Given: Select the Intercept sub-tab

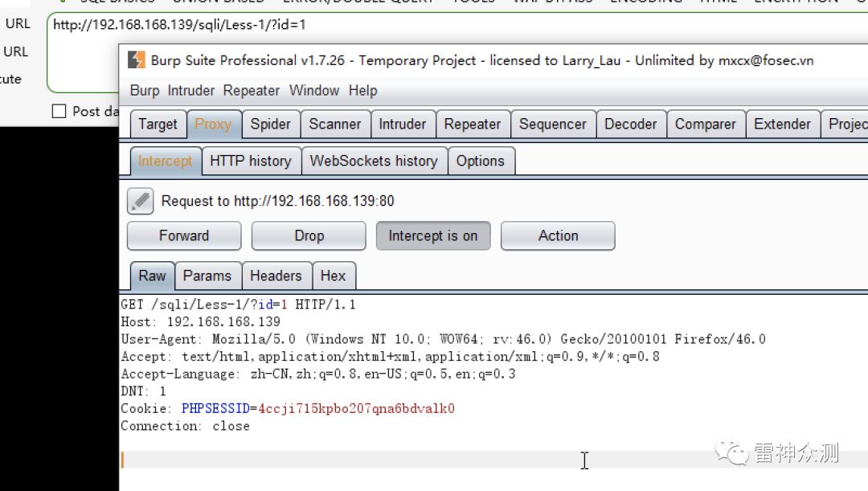Looking at the screenshot, I should (x=165, y=161).
